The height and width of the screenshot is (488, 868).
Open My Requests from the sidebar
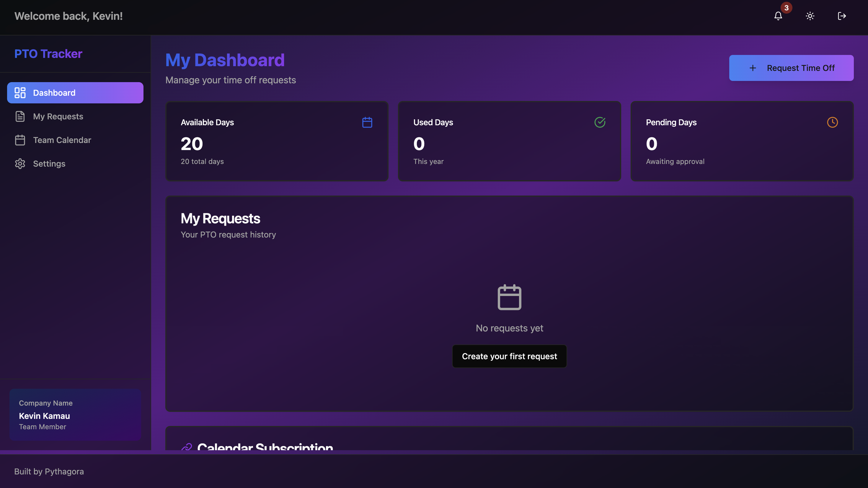(58, 116)
